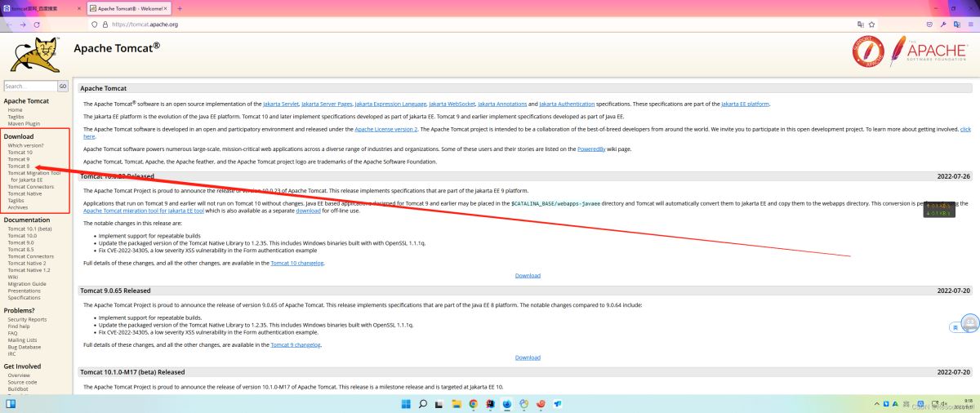Open Maven Plugin in the sidebar
The width and height of the screenshot is (980, 413).
[x=22, y=123]
